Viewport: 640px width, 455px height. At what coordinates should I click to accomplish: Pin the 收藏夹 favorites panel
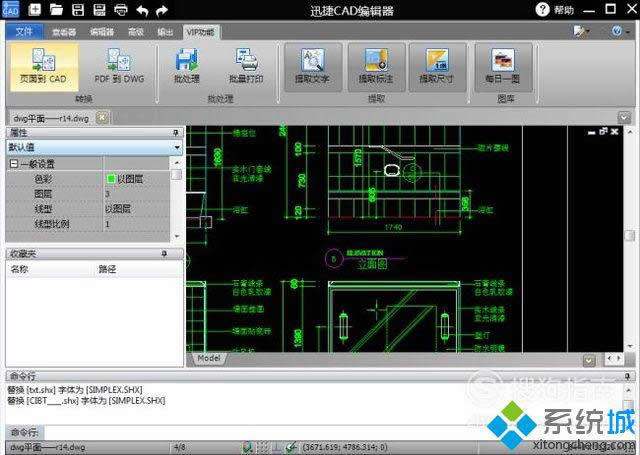pos(164,254)
